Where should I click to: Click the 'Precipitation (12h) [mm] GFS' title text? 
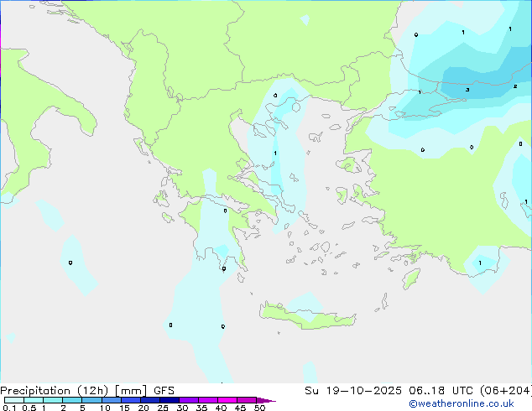87,391
